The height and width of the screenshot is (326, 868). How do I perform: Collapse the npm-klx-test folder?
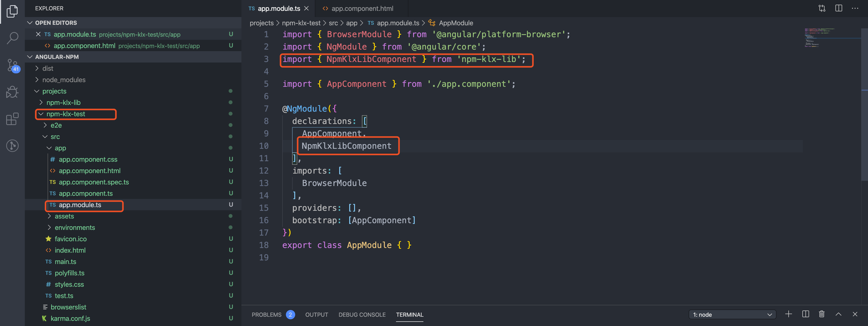click(66, 114)
